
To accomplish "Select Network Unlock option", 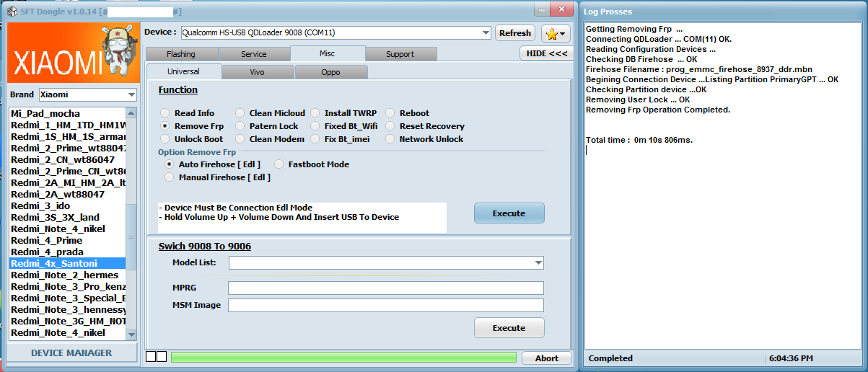I will 390,139.
